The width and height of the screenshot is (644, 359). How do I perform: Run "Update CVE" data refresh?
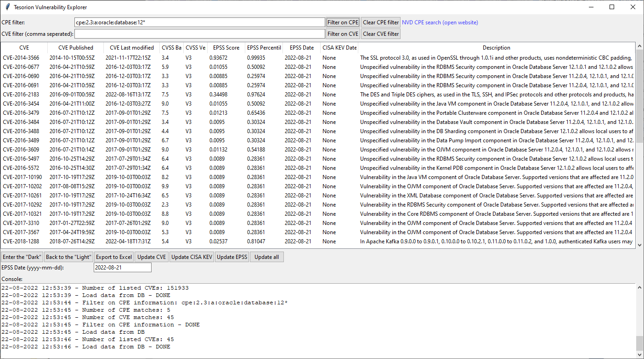[151, 257]
